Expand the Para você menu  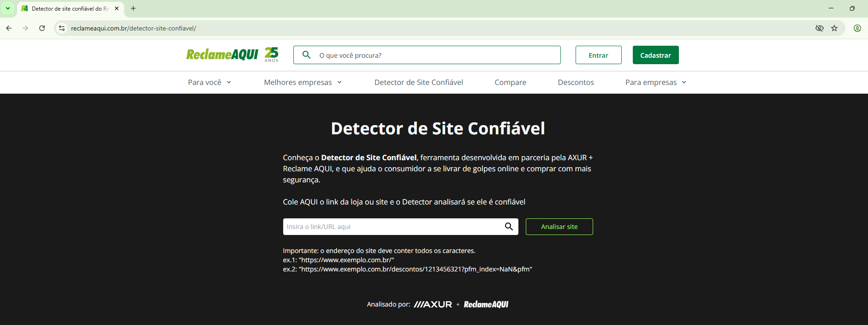pyautogui.click(x=209, y=82)
